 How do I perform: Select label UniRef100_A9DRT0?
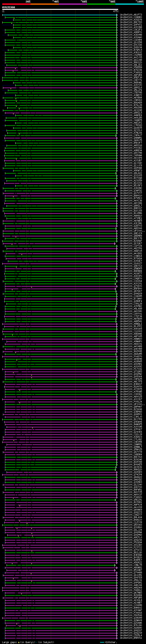click(131, 32)
